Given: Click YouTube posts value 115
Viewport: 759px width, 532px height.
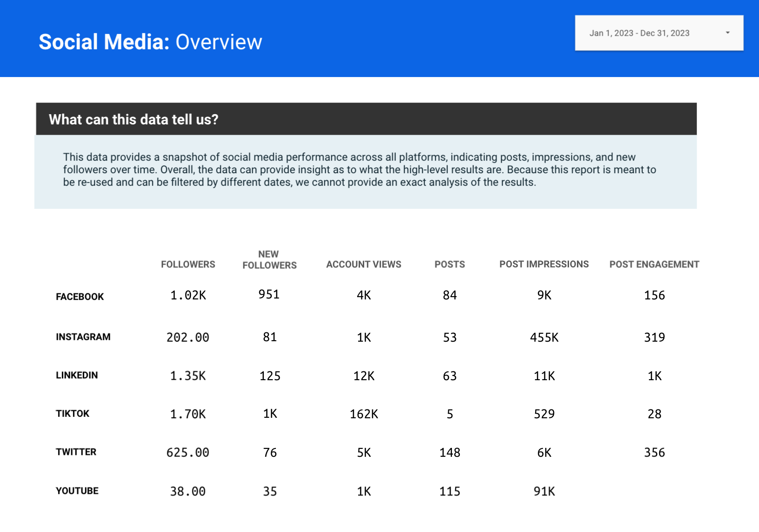Looking at the screenshot, I should (450, 492).
